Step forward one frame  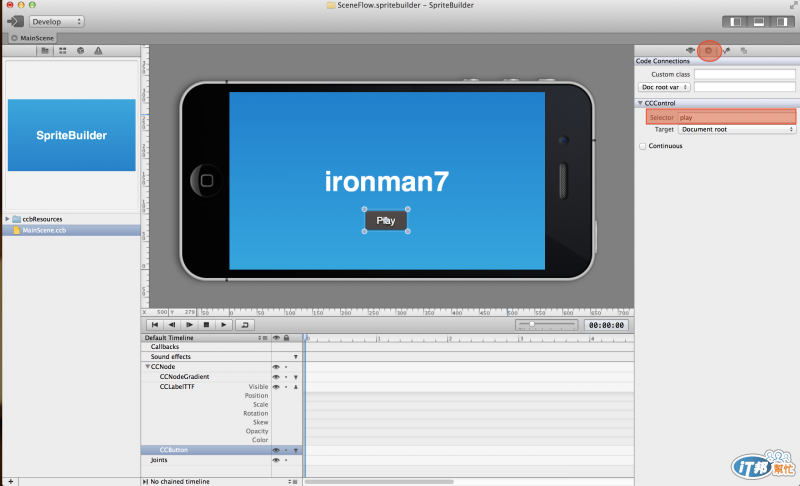[189, 325]
